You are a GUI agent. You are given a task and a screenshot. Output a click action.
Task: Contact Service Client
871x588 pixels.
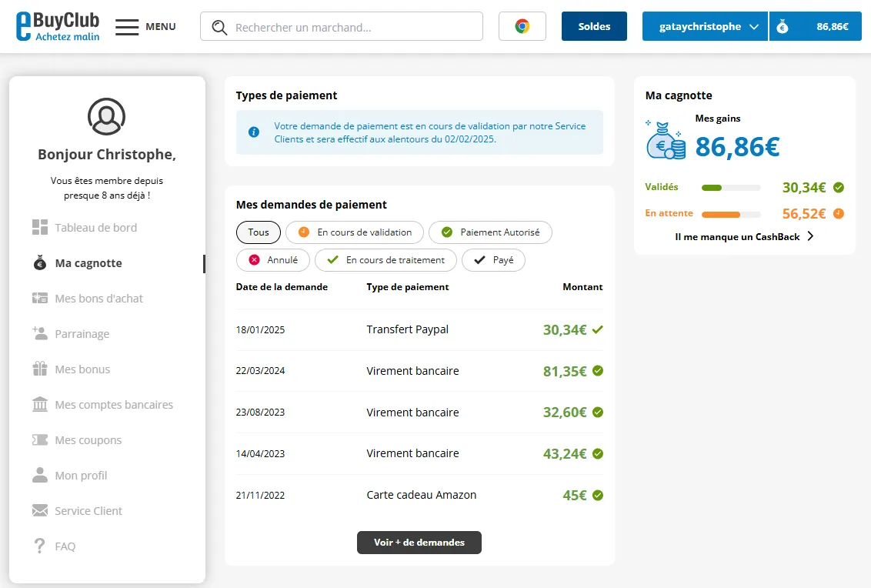88,511
